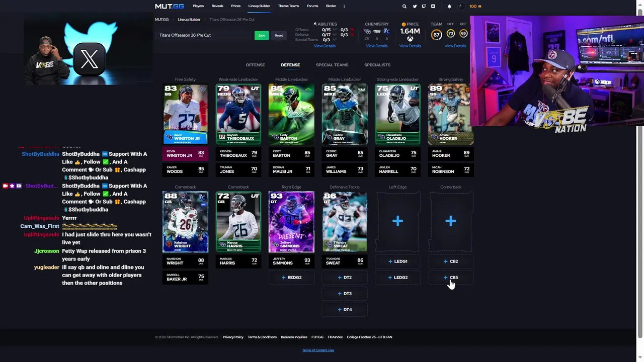The width and height of the screenshot is (644, 362).
Task: Open Nahshon Wright 88 card
Action: (185, 222)
